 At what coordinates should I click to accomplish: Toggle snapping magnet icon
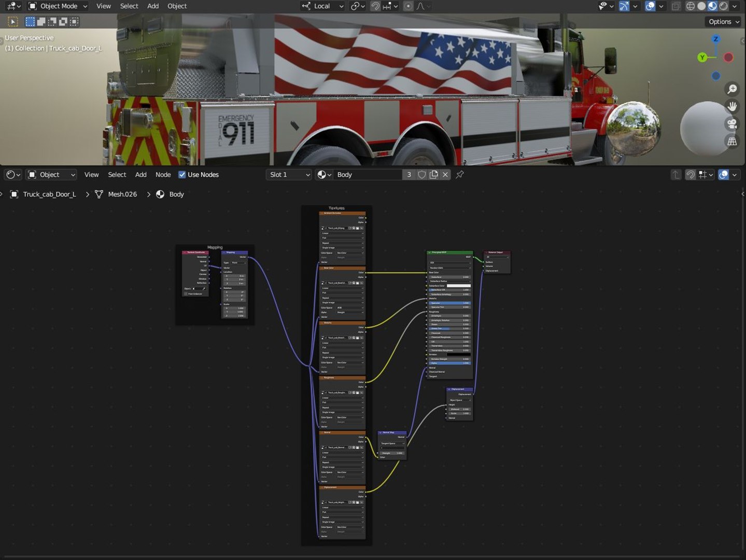click(x=375, y=6)
